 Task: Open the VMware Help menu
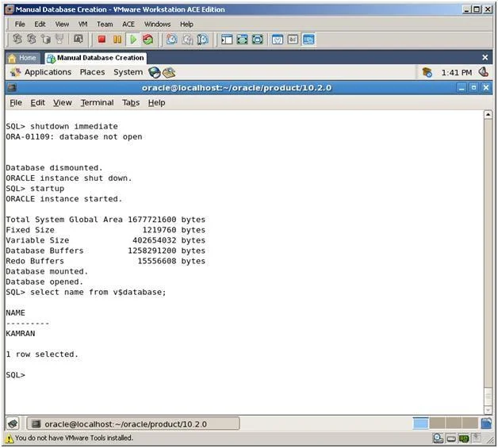[186, 24]
